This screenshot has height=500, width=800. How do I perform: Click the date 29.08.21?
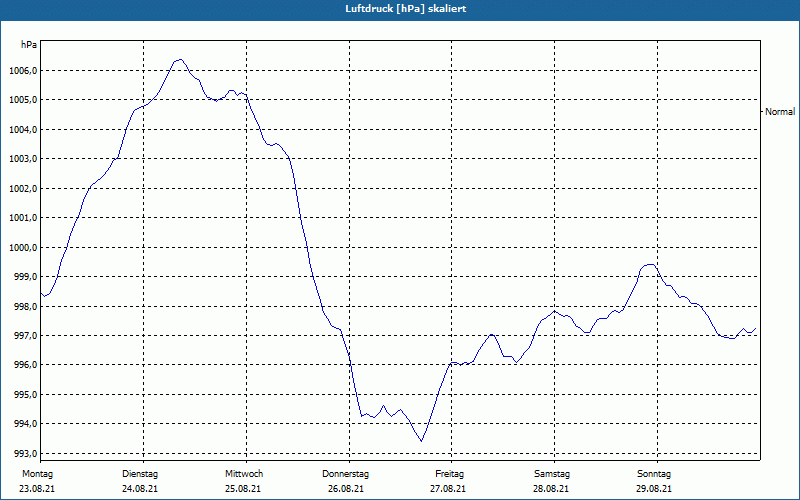coord(654,489)
